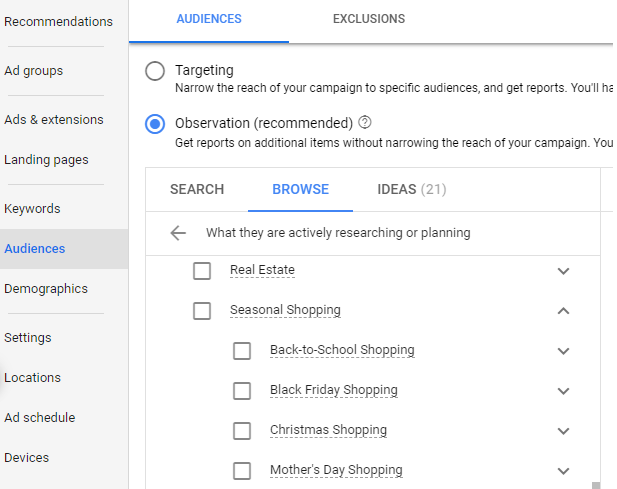Tick the Back-to-School Shopping checkbox
Screen dimensions: 617x489
(242, 351)
